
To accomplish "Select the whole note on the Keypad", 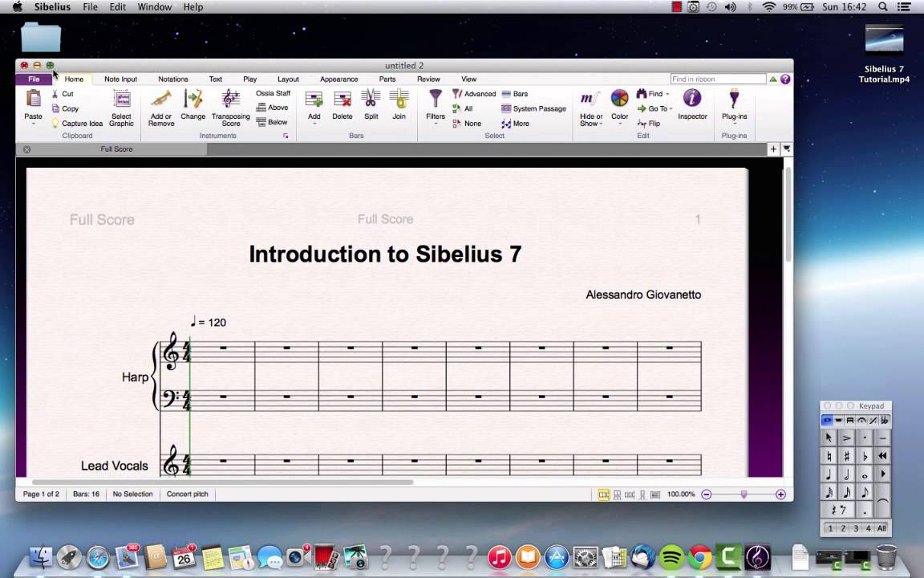I will click(x=865, y=474).
